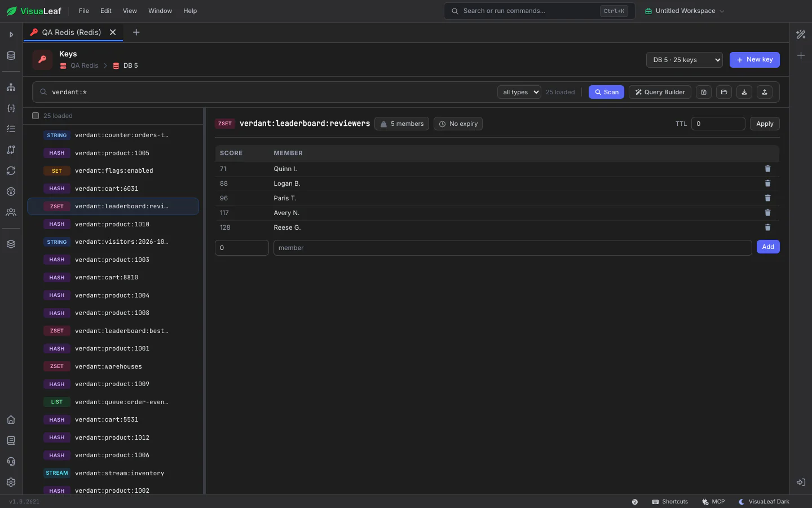Toggle the select-all keys checkbox
Viewport: 812px width, 508px height.
click(x=36, y=116)
